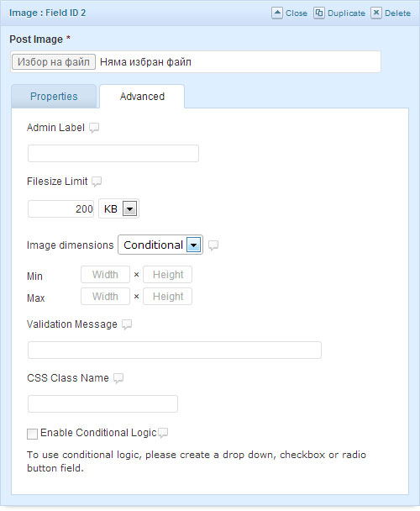Click Enable Conditional Logic help bubble
Screen dimensions: 420x511
click(x=163, y=433)
